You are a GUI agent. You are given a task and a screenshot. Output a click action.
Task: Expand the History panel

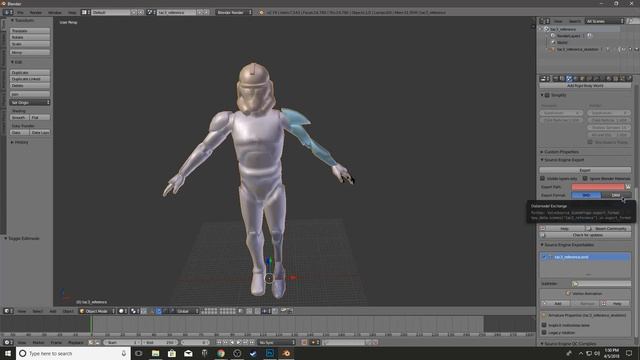(20, 142)
